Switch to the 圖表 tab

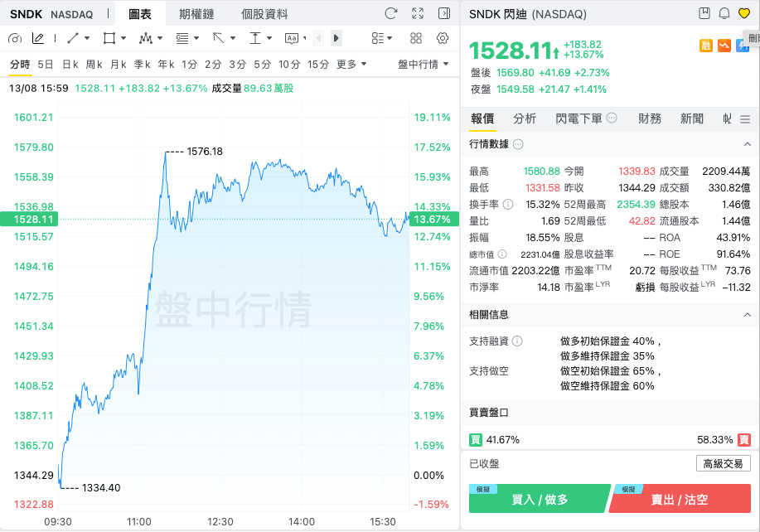[140, 14]
